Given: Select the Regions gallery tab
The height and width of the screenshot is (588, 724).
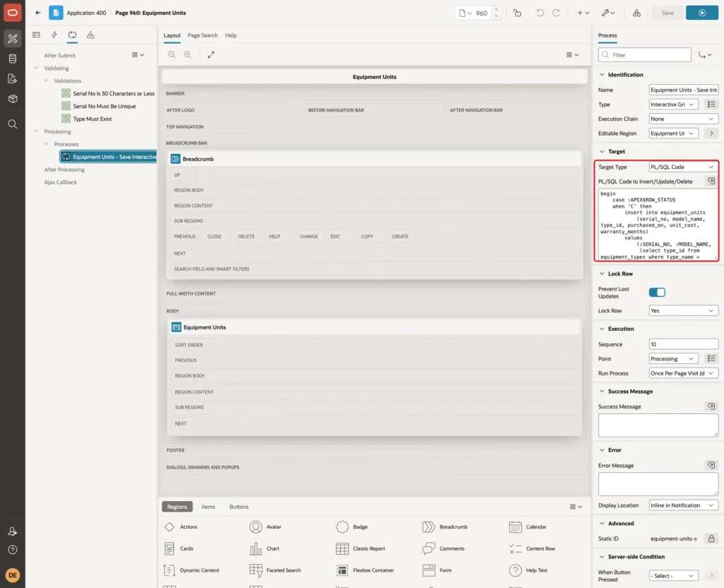Looking at the screenshot, I should 177,506.
